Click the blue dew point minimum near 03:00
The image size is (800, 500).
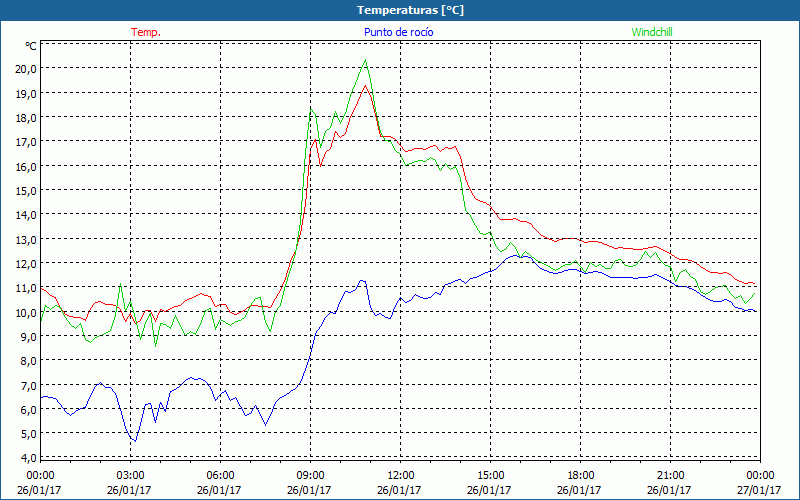point(135,440)
